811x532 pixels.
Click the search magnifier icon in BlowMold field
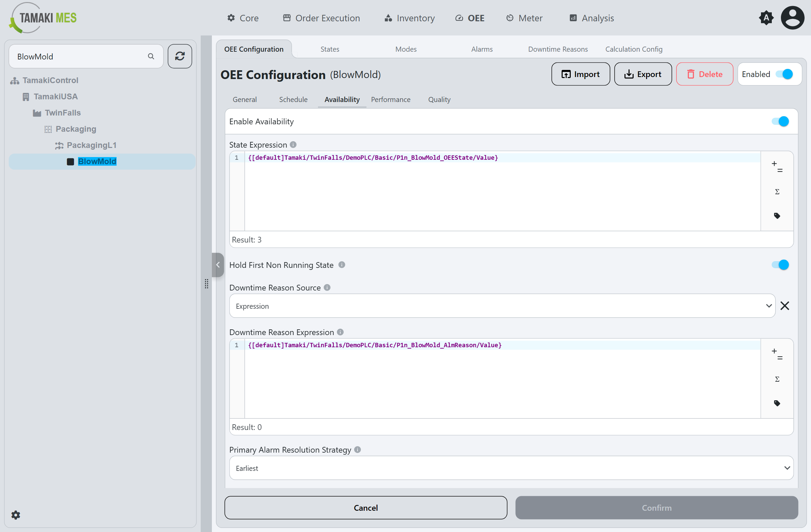[x=151, y=56]
